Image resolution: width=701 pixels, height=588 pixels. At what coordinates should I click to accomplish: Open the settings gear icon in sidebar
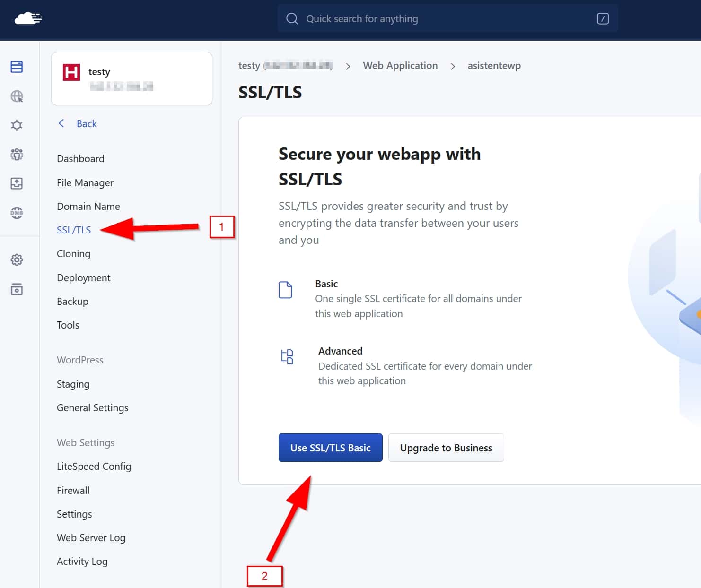click(17, 259)
